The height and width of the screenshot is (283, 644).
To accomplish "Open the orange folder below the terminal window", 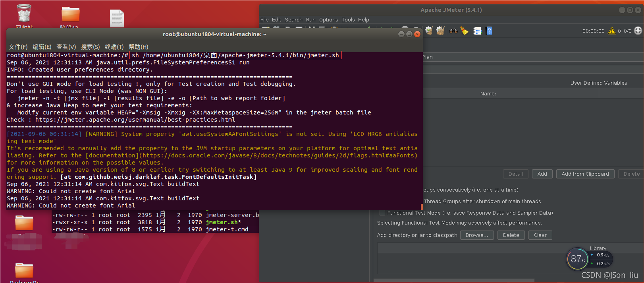I will [x=24, y=223].
